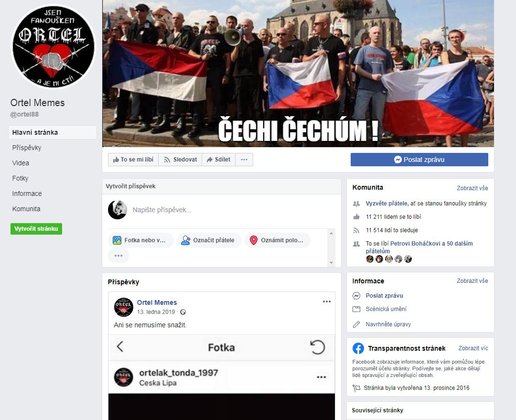This screenshot has width=516, height=420.
Task: Expand more post options ellipsis pill
Action: coord(118,256)
